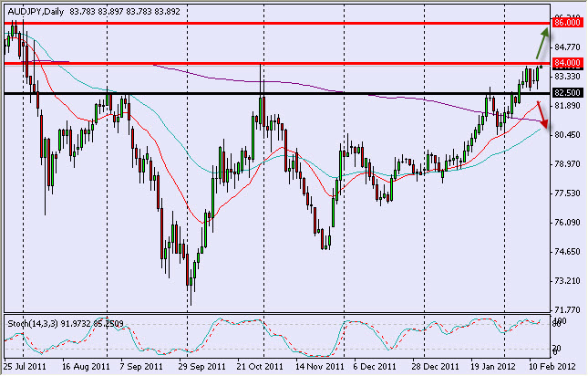
Task: Select the red resistance line at 86.000
Action: pyautogui.click(x=273, y=21)
